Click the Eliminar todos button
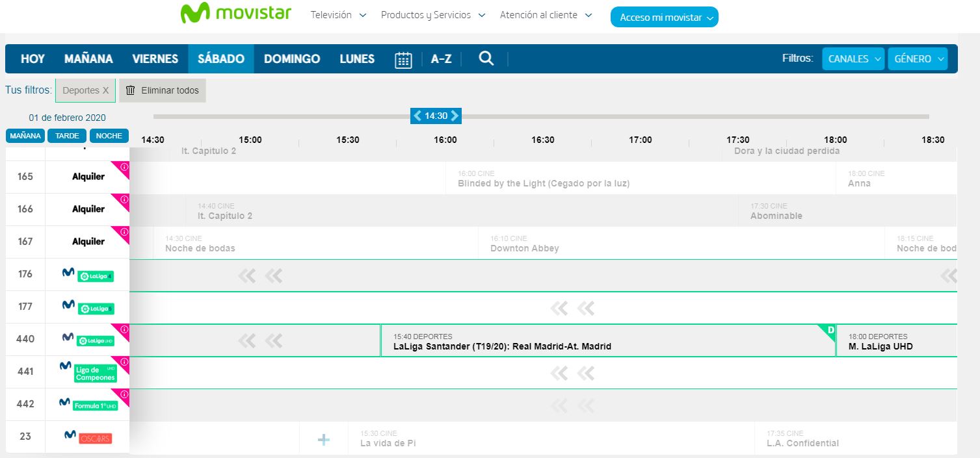Image resolution: width=980 pixels, height=458 pixels. point(163,90)
